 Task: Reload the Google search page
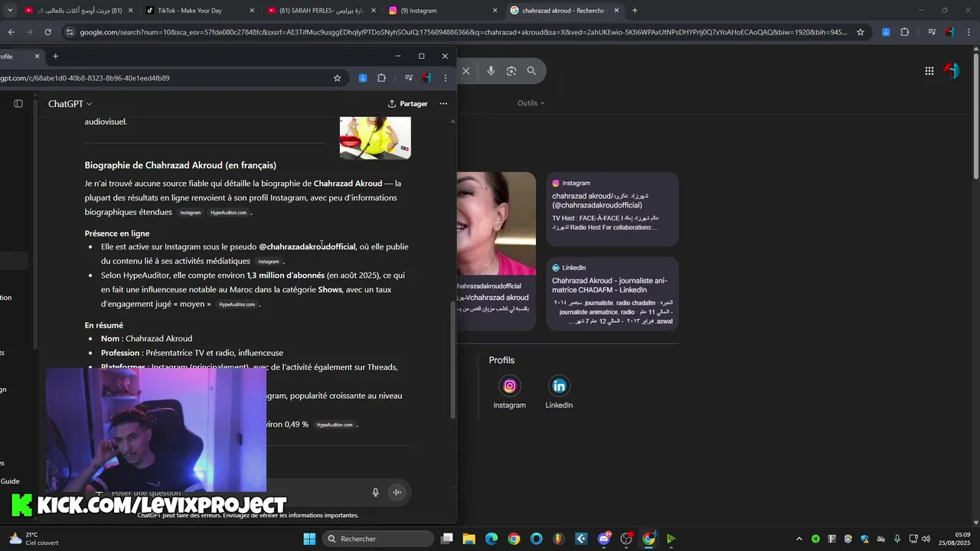click(x=47, y=32)
